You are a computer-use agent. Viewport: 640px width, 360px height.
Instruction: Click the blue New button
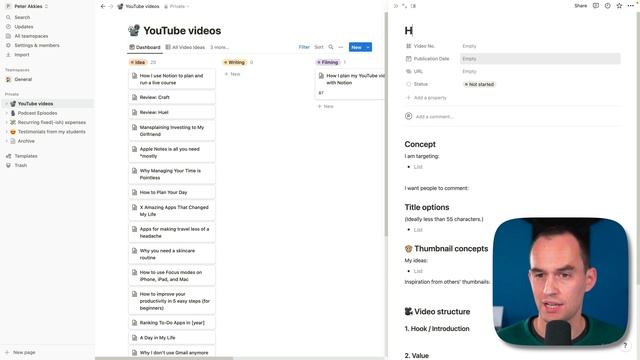[x=356, y=47]
